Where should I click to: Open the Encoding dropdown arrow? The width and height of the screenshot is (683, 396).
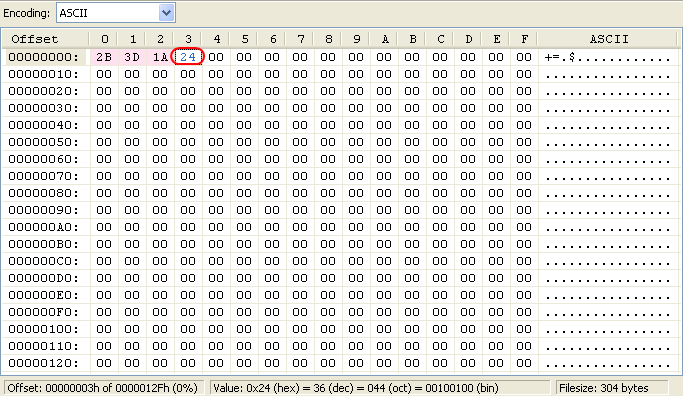click(166, 13)
